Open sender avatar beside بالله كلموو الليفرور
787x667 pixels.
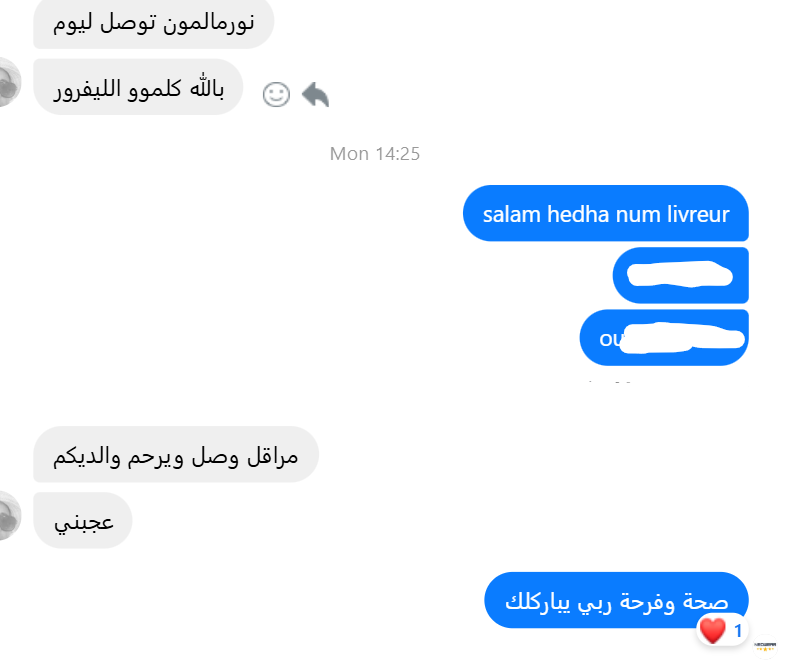click(10, 82)
